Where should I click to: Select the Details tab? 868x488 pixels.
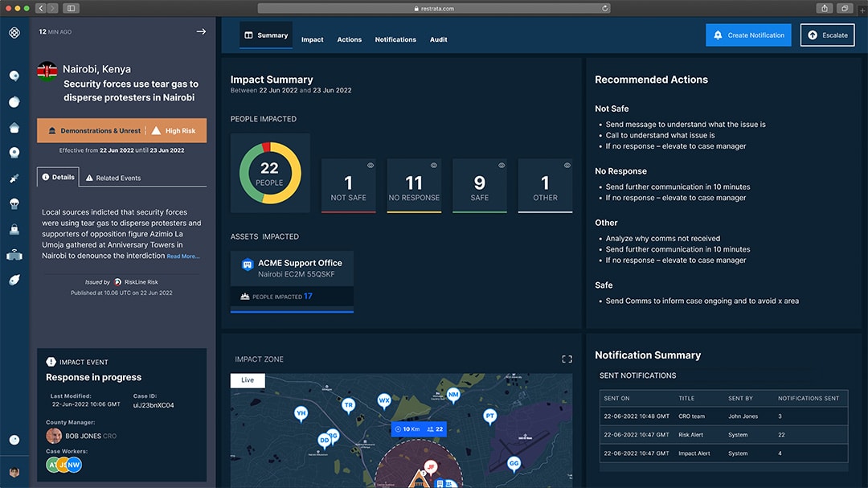point(58,177)
